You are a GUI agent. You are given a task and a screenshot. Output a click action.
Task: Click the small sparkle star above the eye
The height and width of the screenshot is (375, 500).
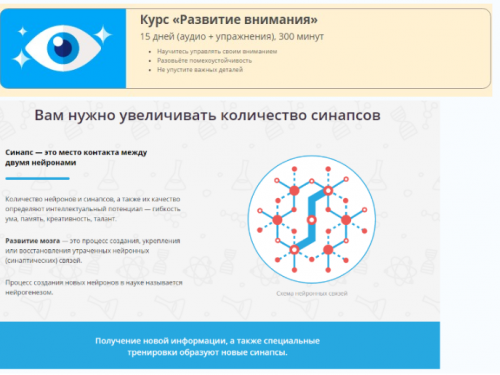tap(23, 32)
